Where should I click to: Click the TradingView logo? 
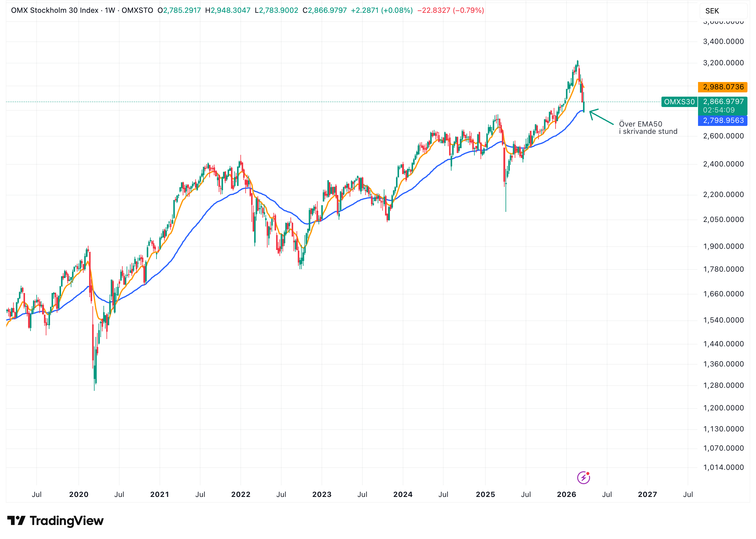[x=56, y=520]
